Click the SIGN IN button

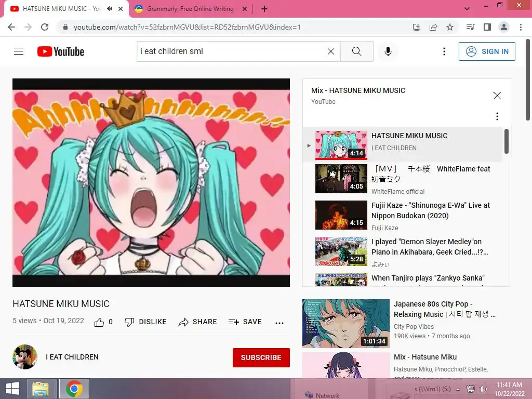[x=487, y=51]
